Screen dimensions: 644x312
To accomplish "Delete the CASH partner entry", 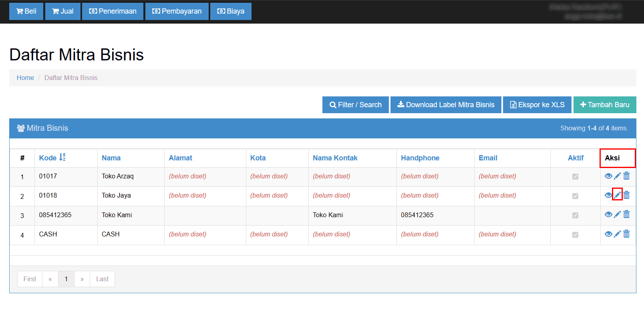I will click(626, 234).
